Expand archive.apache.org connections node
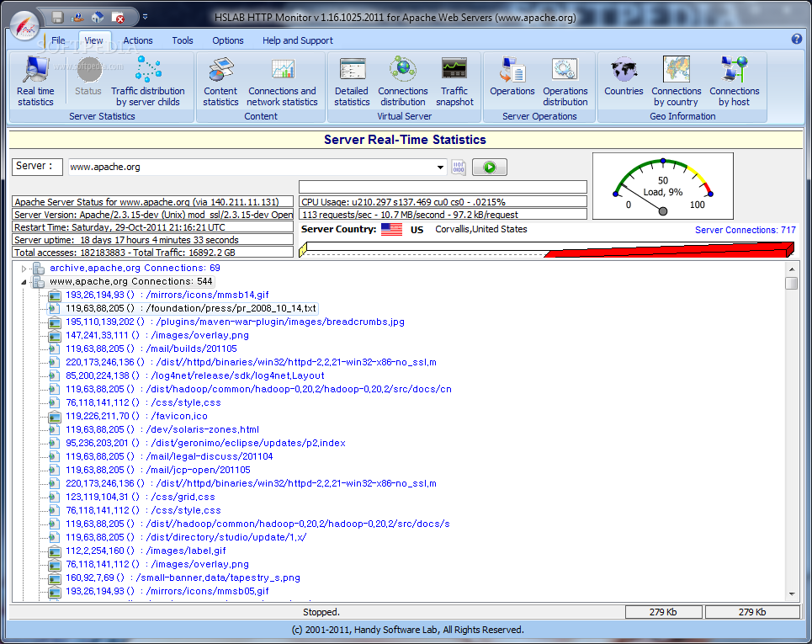Viewport: 812px width, 644px height. tap(24, 269)
